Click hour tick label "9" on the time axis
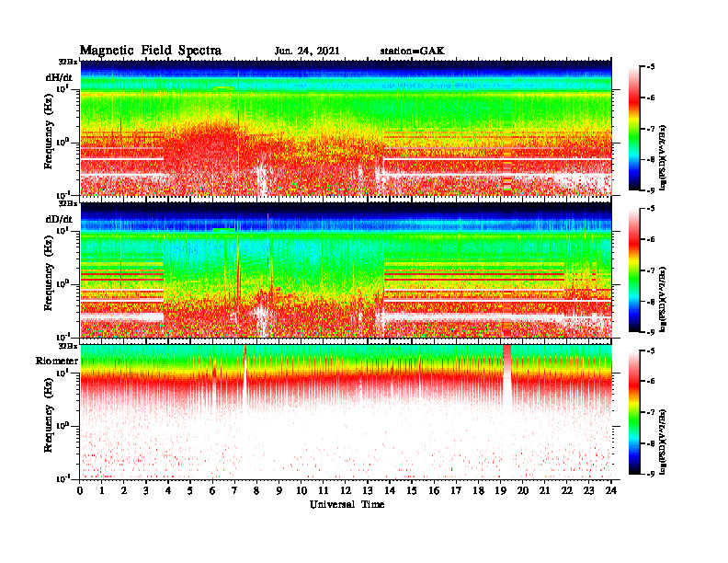 [x=279, y=490]
